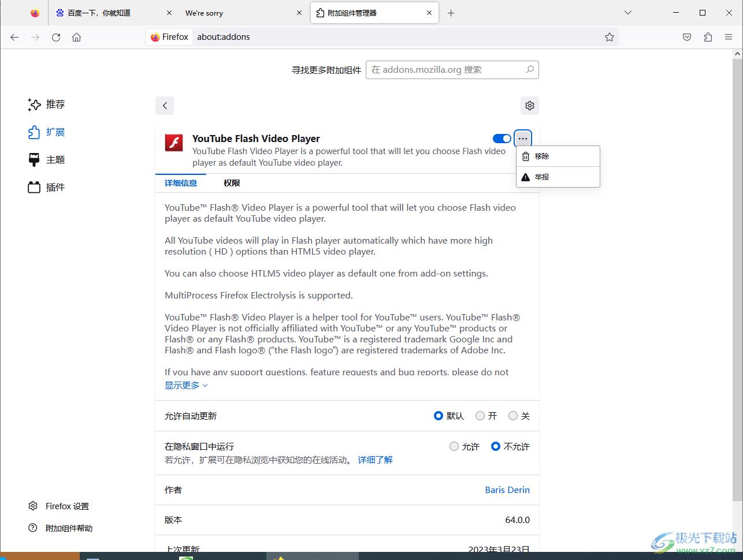Close the more options ellipsis menu

pyautogui.click(x=523, y=139)
